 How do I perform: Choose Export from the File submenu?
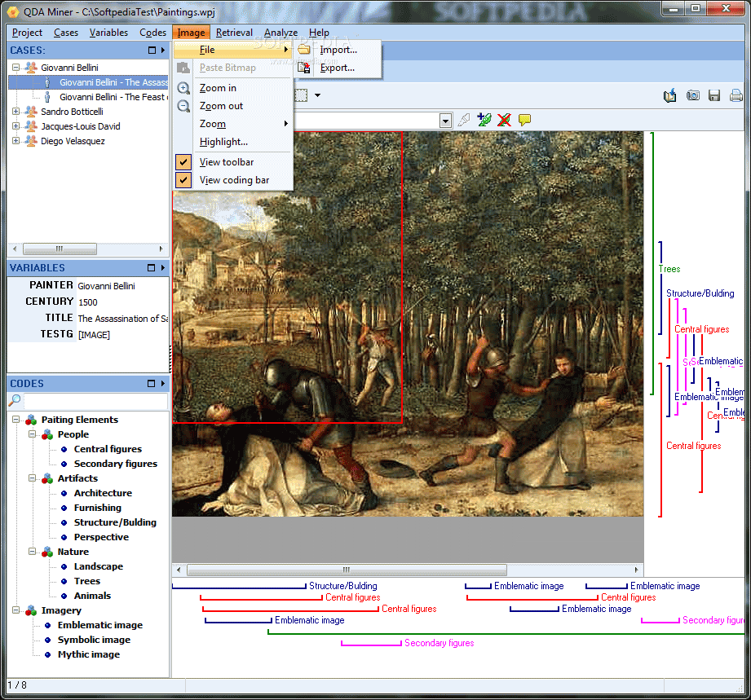coord(337,68)
